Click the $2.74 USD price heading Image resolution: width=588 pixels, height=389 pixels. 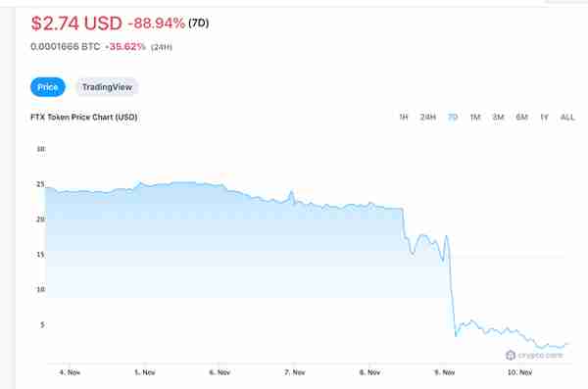click(x=76, y=24)
